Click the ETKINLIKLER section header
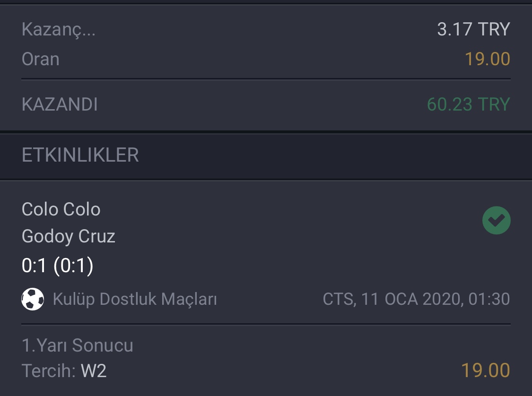 80,155
